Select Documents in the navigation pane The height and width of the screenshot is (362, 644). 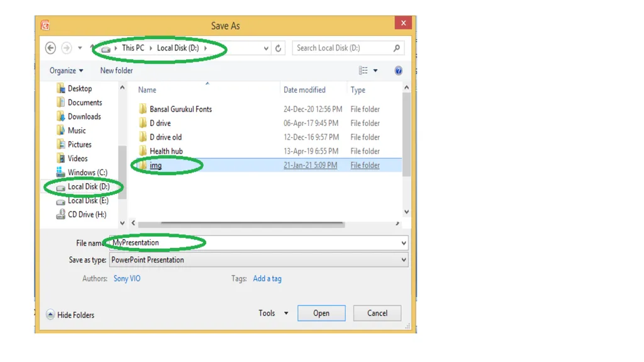[85, 103]
